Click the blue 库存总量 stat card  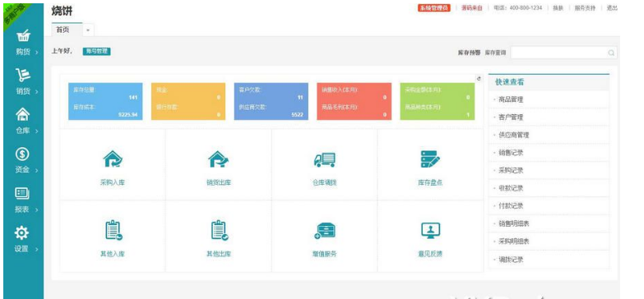coord(105,101)
